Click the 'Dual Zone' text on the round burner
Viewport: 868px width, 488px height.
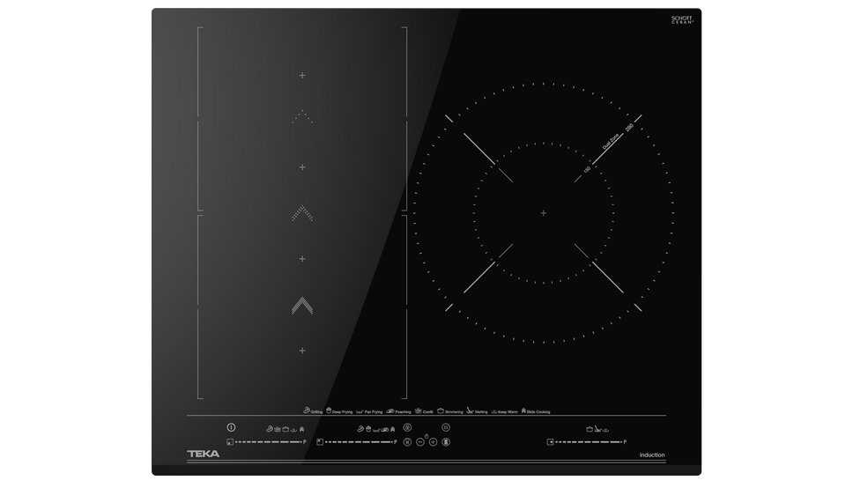(x=612, y=142)
